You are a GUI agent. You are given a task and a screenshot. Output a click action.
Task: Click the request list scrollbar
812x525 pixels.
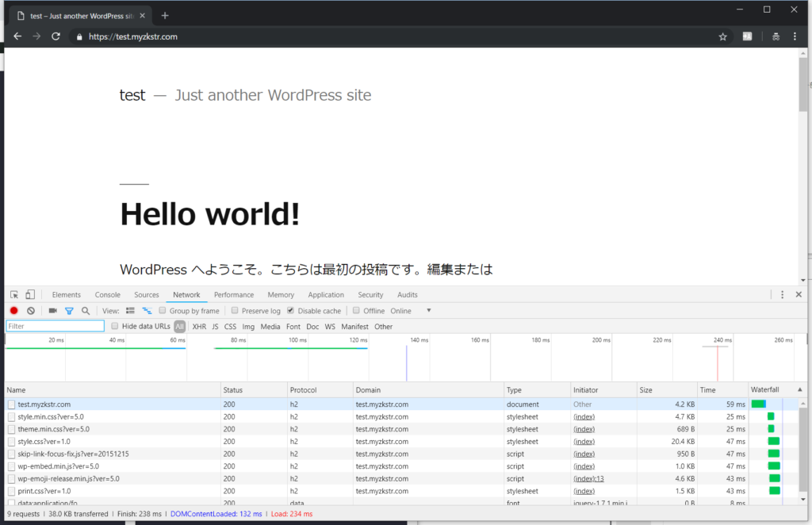(803, 448)
